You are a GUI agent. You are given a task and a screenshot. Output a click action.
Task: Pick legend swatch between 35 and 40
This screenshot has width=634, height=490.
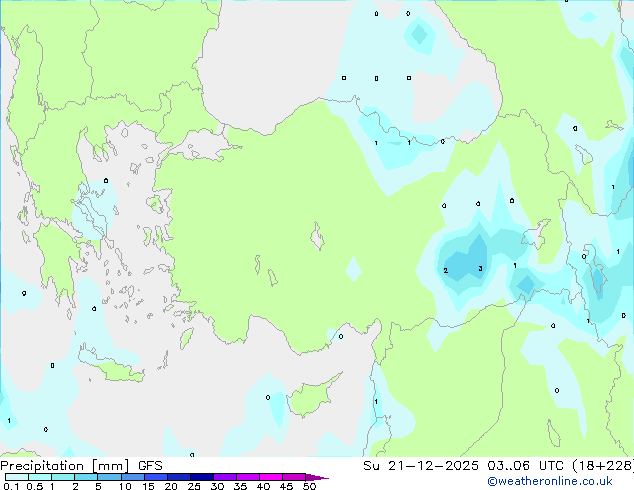(247, 477)
